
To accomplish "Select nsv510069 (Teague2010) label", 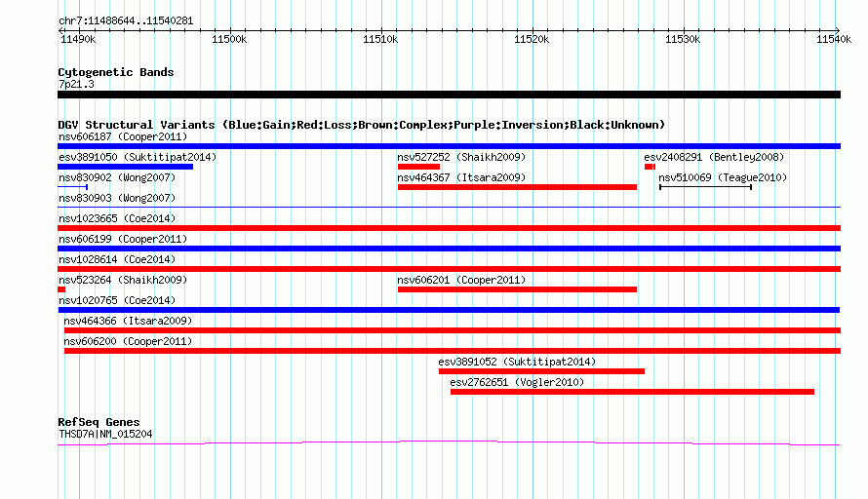I will 723,177.
